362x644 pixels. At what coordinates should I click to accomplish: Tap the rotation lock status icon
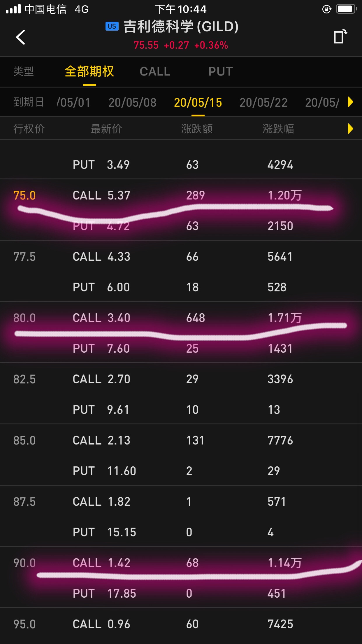[x=327, y=9]
